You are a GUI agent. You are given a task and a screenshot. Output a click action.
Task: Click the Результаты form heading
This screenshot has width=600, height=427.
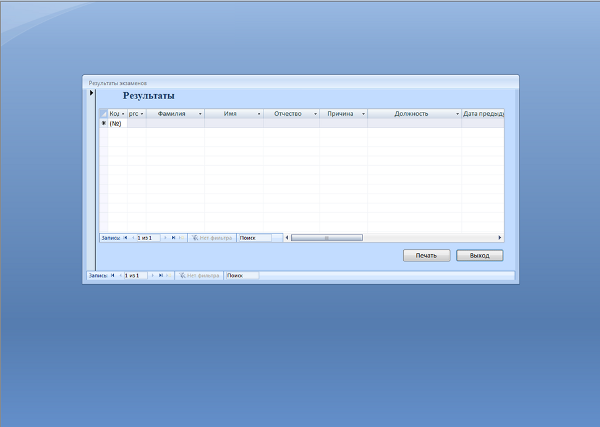[x=148, y=96]
